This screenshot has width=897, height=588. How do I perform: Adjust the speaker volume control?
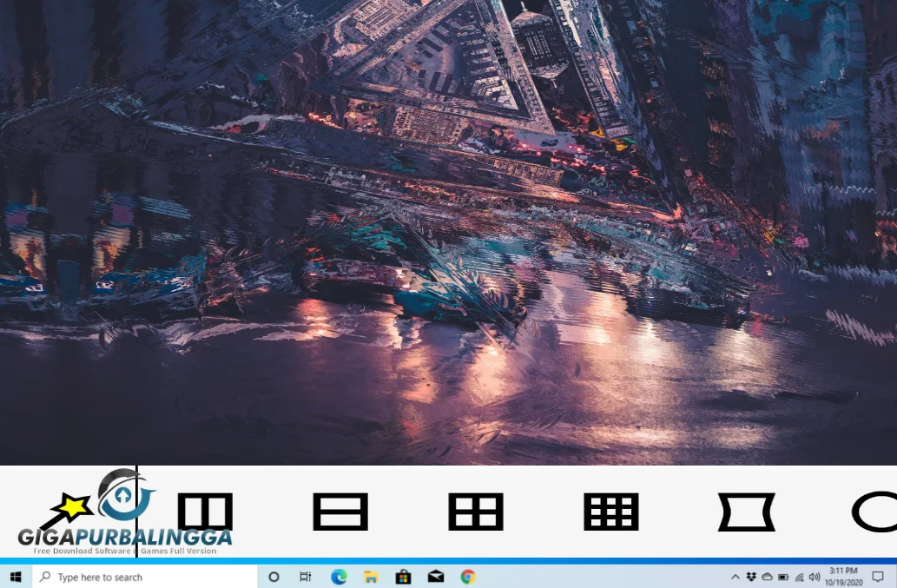814,576
